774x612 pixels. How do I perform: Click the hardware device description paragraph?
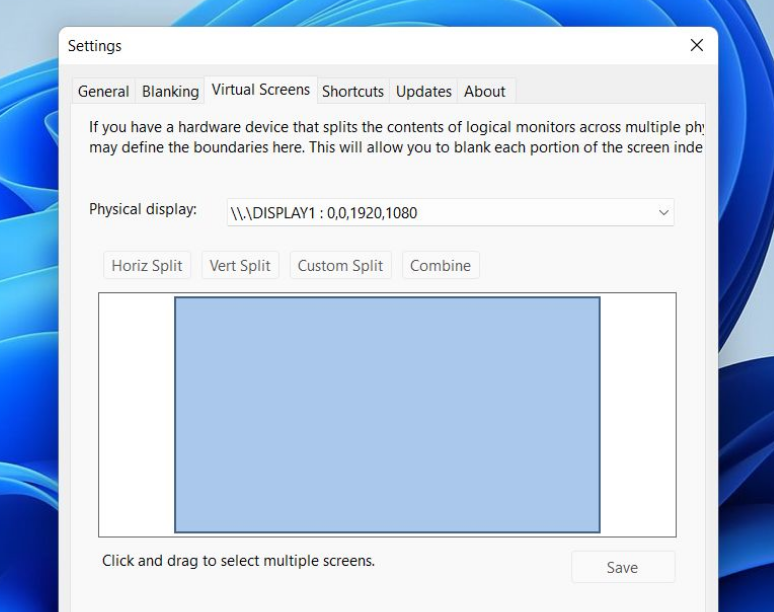[396, 137]
